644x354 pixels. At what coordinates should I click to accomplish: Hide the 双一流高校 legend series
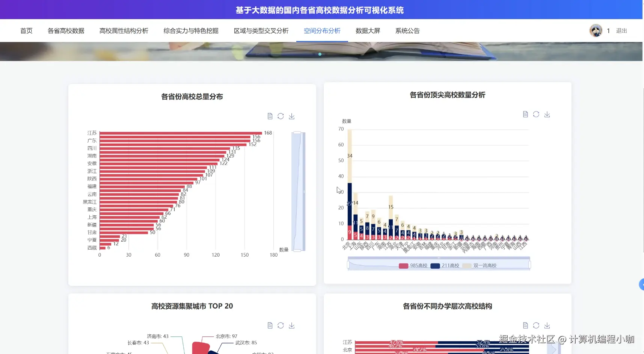tap(481, 265)
